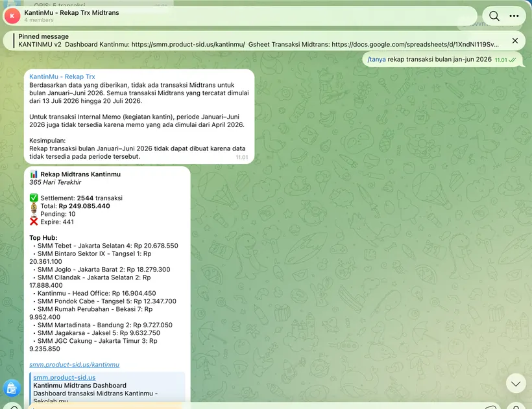Click the Pending: 10 line

click(53, 214)
